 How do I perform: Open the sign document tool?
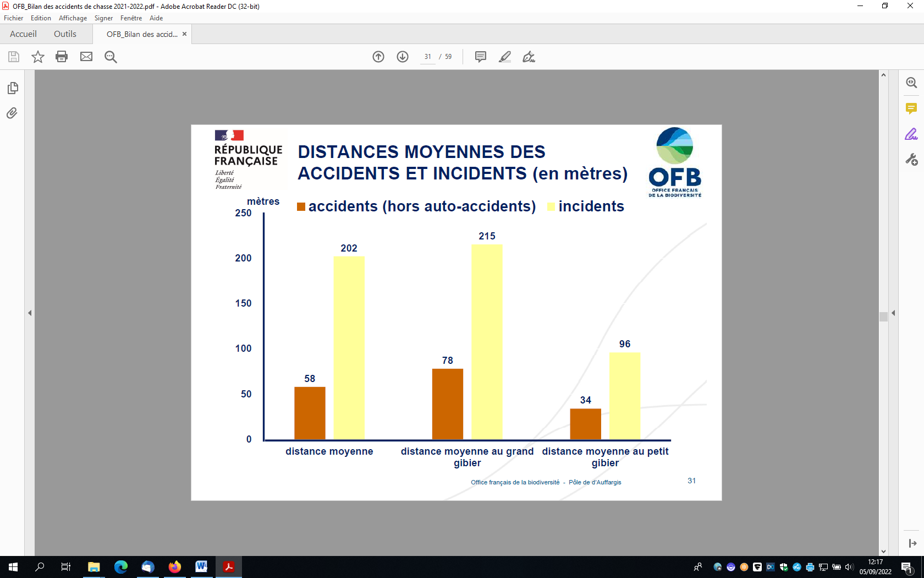click(529, 57)
